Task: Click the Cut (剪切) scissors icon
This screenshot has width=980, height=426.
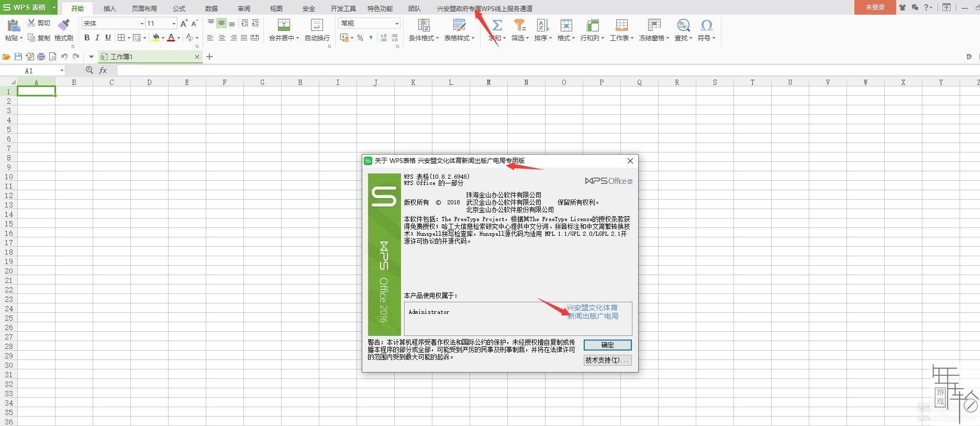Action: click(31, 23)
